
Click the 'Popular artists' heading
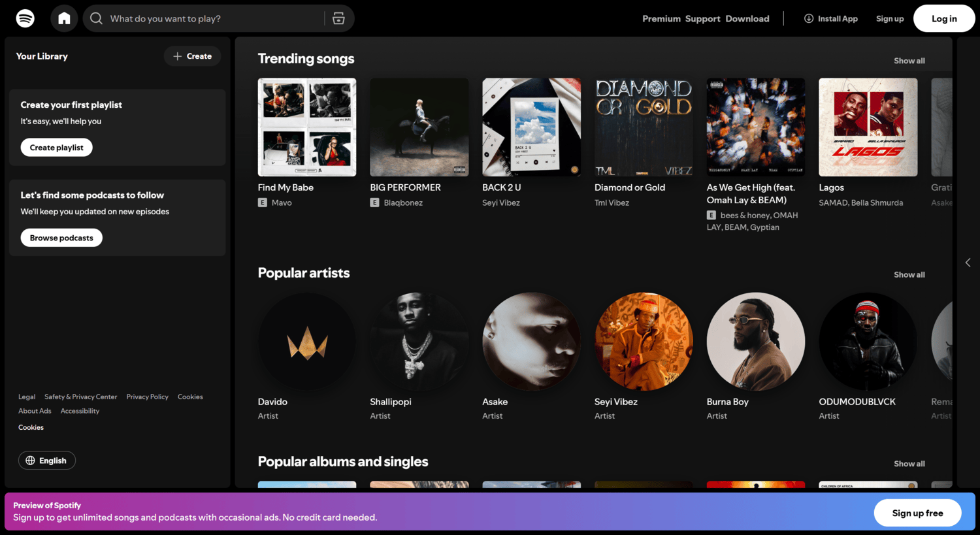pos(304,273)
